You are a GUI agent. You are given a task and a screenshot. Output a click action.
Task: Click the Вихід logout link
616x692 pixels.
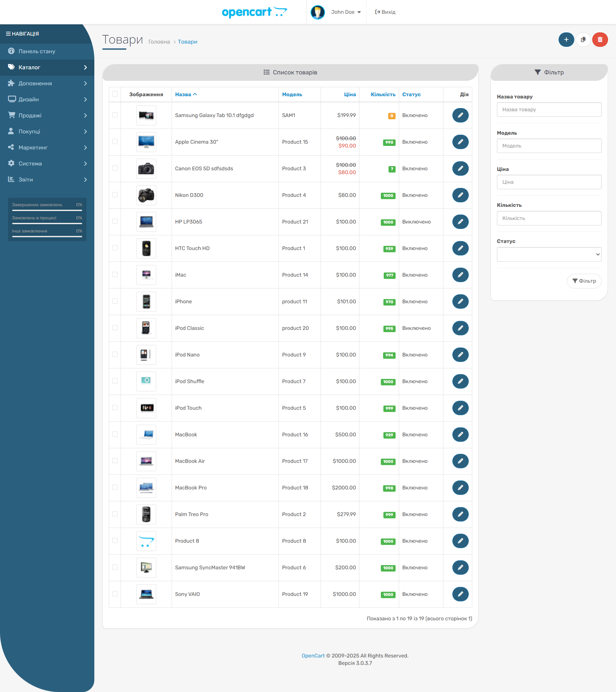pyautogui.click(x=385, y=12)
